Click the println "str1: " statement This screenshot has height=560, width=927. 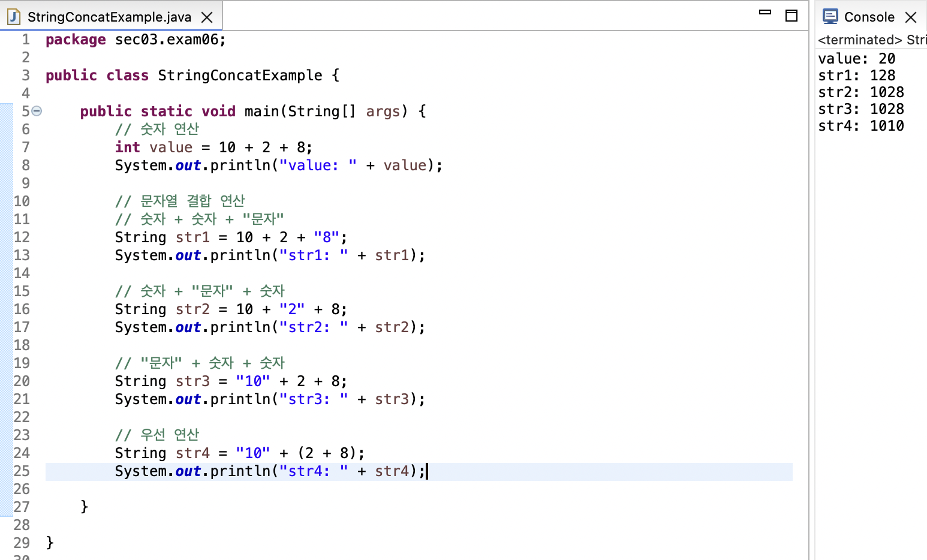pos(270,255)
